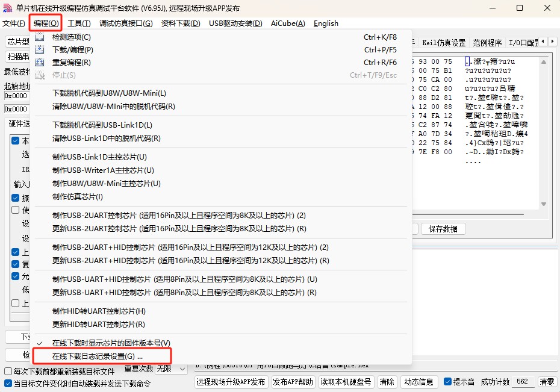Open 在线下载日志记录设置(G) dialog

click(x=221, y=356)
